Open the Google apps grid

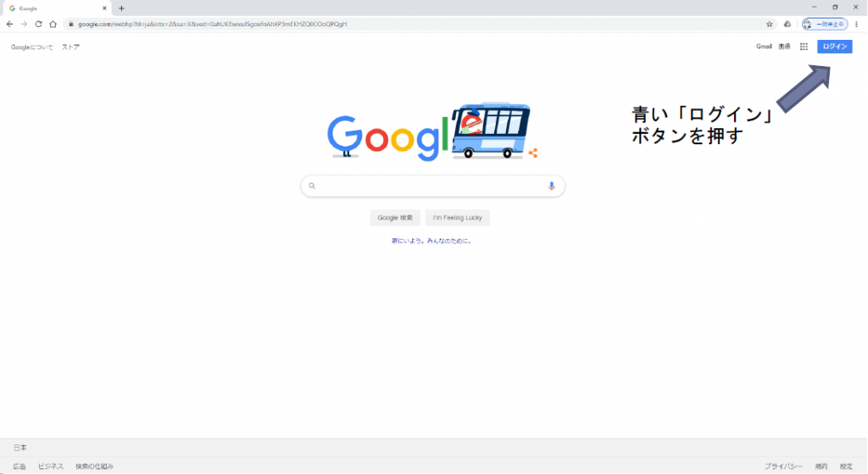coord(804,47)
